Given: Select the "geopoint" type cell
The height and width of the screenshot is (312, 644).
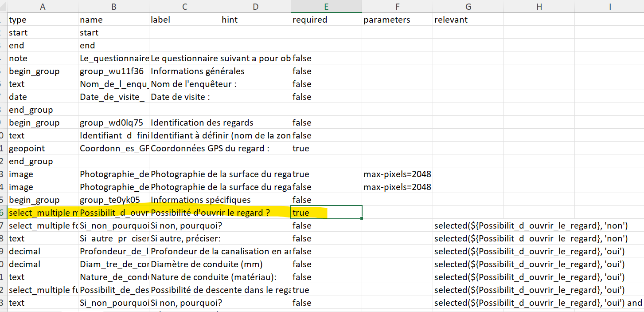Looking at the screenshot, I should point(43,148).
